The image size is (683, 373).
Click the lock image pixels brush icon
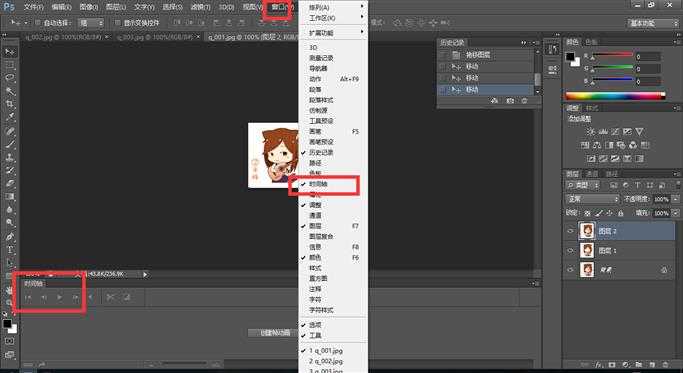click(598, 213)
